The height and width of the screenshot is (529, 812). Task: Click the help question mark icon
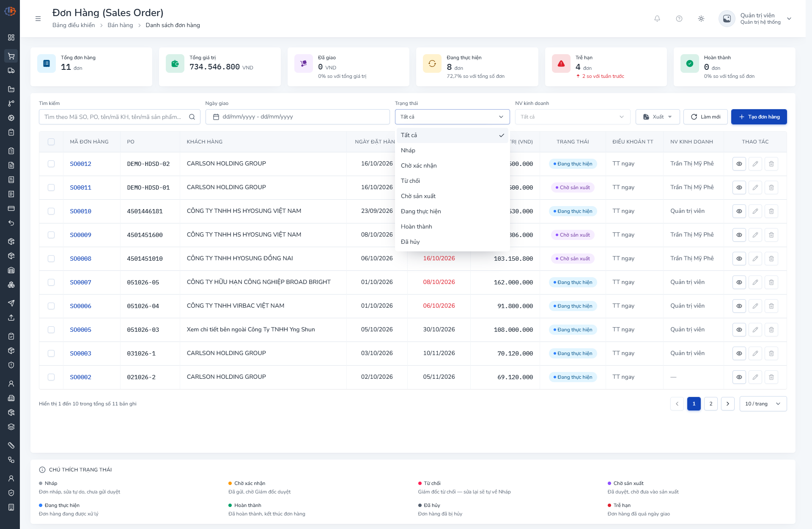(x=679, y=19)
